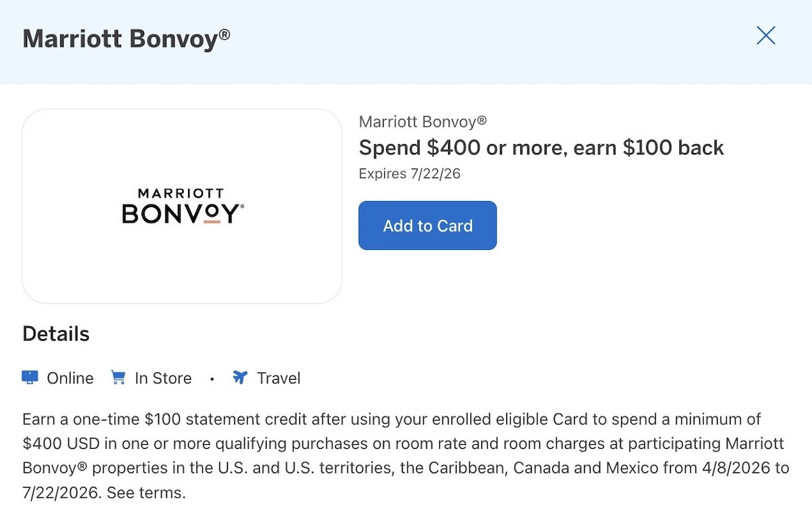Click the Travel airplane icon
Image resolution: width=812 pixels, height=520 pixels.
click(240, 378)
